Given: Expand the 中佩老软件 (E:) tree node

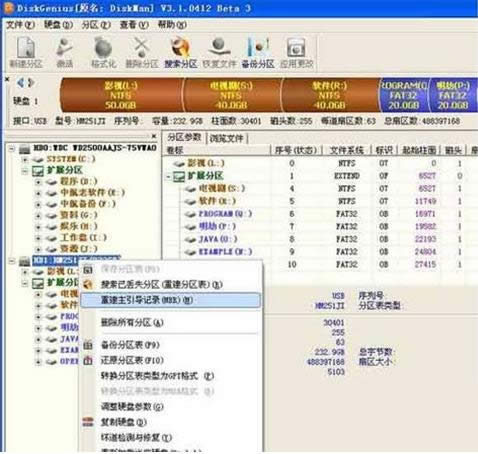Looking at the screenshot, I should click(38, 193).
